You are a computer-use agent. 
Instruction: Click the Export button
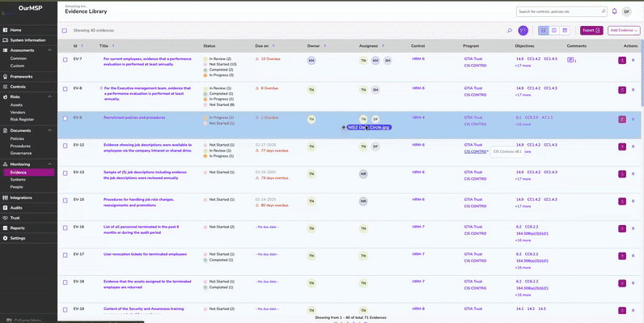tap(591, 31)
